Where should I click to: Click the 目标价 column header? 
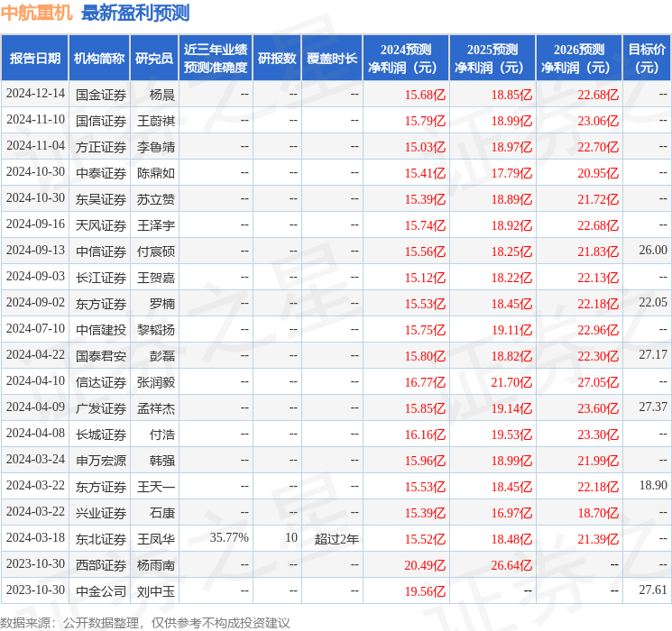pos(647,59)
